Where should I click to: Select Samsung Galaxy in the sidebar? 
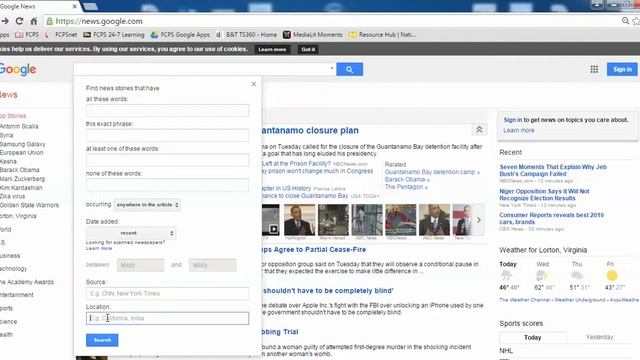pyautogui.click(x=22, y=144)
